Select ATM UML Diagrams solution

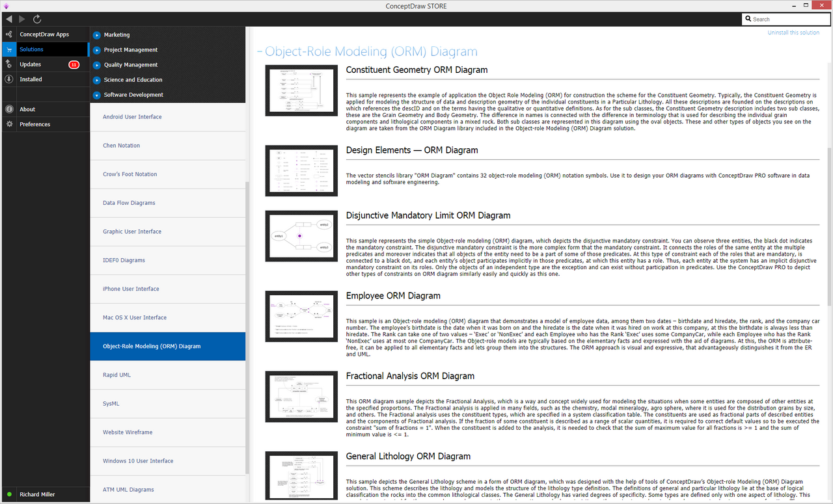(168, 490)
